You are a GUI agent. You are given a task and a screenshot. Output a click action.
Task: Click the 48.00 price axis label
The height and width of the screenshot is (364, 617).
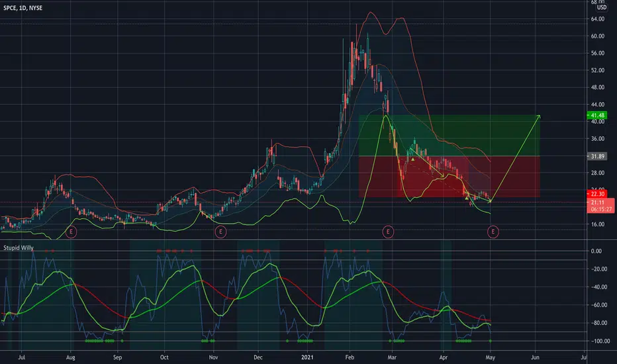597,87
